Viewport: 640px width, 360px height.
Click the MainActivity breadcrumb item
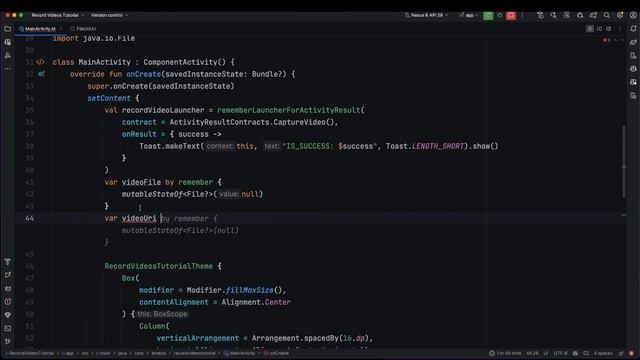point(239,353)
